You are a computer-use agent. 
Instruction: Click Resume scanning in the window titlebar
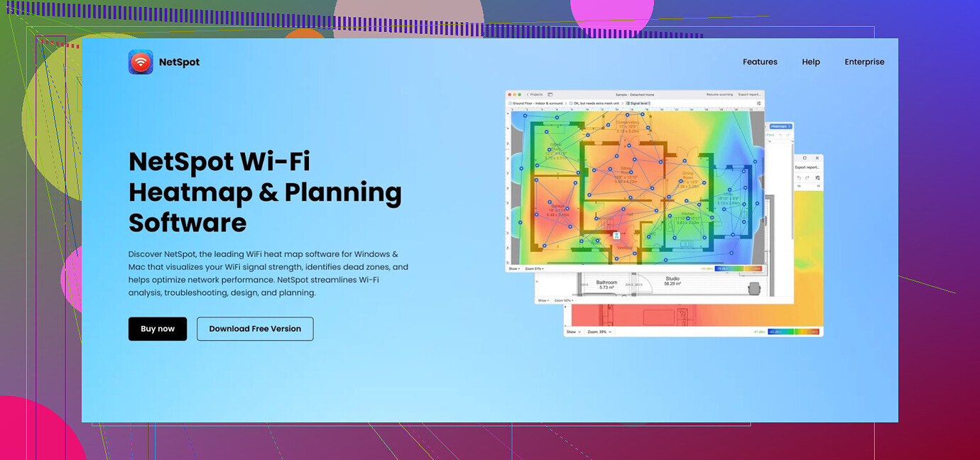pos(719,94)
